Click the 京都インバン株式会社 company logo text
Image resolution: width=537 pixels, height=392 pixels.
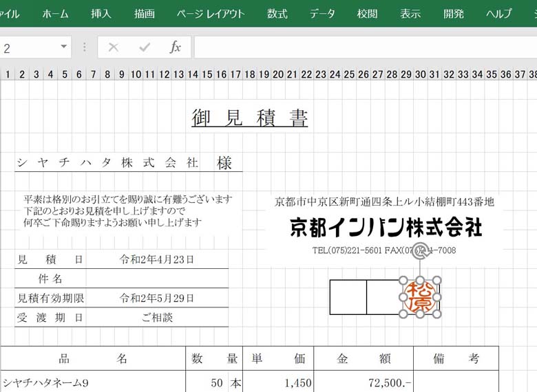pyautogui.click(x=386, y=227)
